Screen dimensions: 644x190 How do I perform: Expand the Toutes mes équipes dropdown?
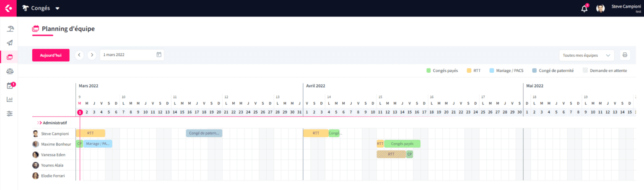pyautogui.click(x=586, y=55)
